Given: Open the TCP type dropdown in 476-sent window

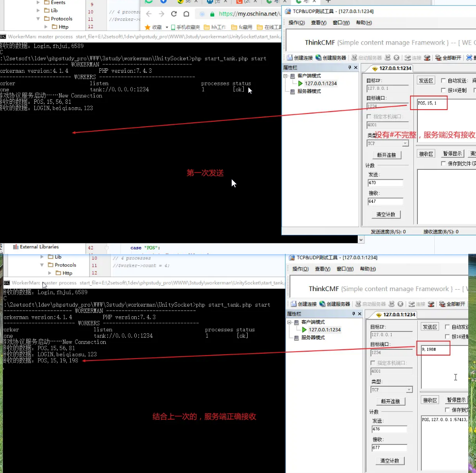Looking at the screenshot, I should click(409, 390).
